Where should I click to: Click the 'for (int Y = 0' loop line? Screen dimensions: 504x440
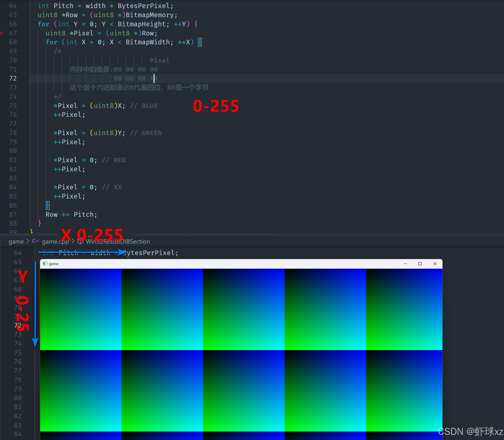point(118,24)
